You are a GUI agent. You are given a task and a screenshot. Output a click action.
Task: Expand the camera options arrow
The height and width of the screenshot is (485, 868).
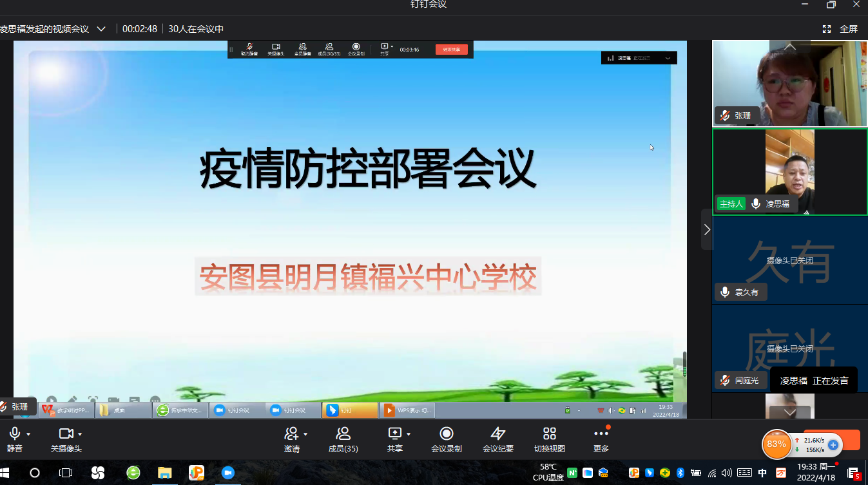click(80, 434)
